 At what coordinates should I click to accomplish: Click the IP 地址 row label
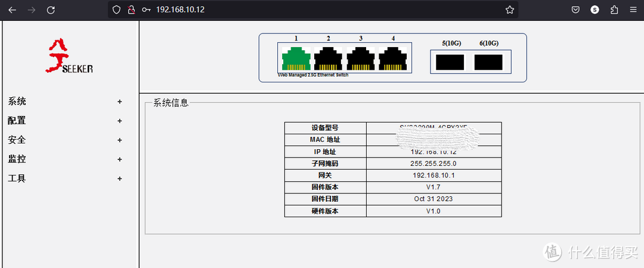(x=326, y=152)
